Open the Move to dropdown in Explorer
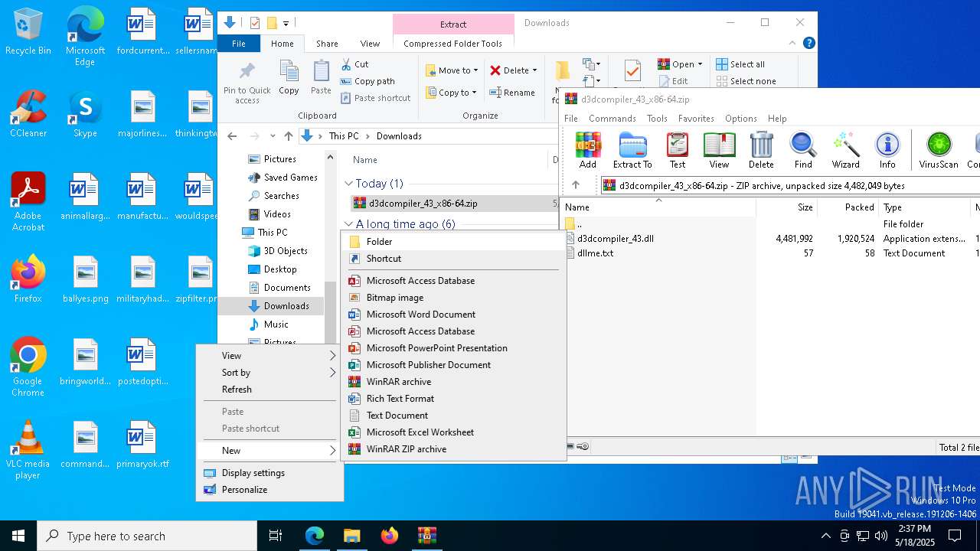The height and width of the screenshot is (551, 980). 452,70
